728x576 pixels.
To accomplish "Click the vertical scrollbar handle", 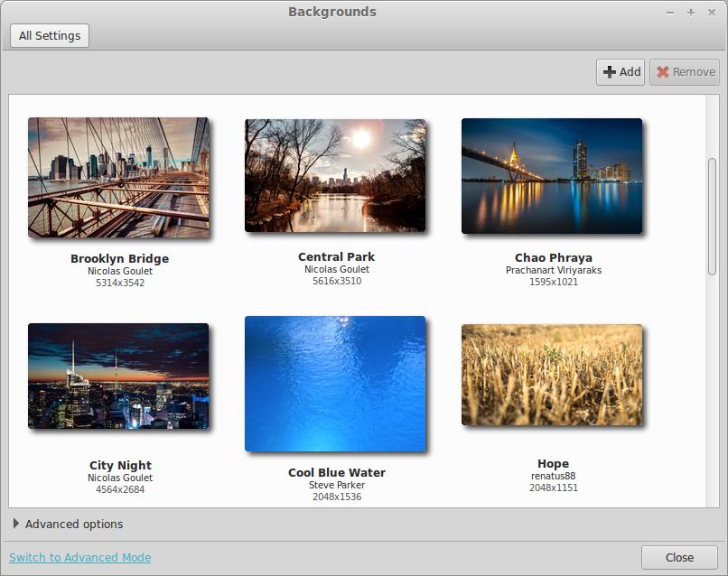I will [x=712, y=217].
